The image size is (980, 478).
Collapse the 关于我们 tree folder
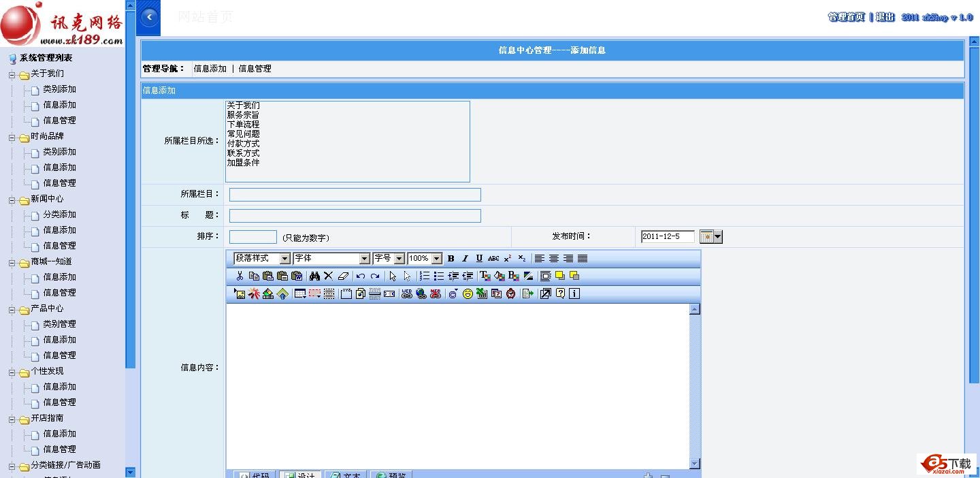pyautogui.click(x=12, y=74)
